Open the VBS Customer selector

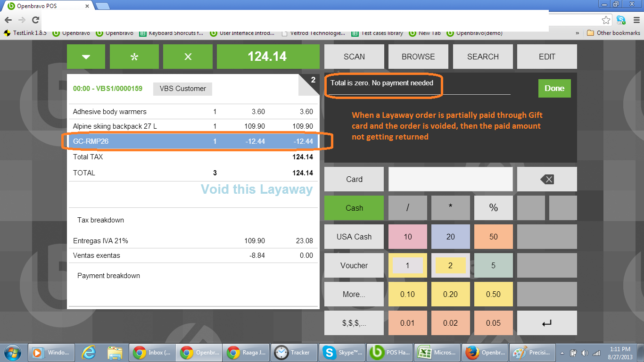pyautogui.click(x=182, y=89)
